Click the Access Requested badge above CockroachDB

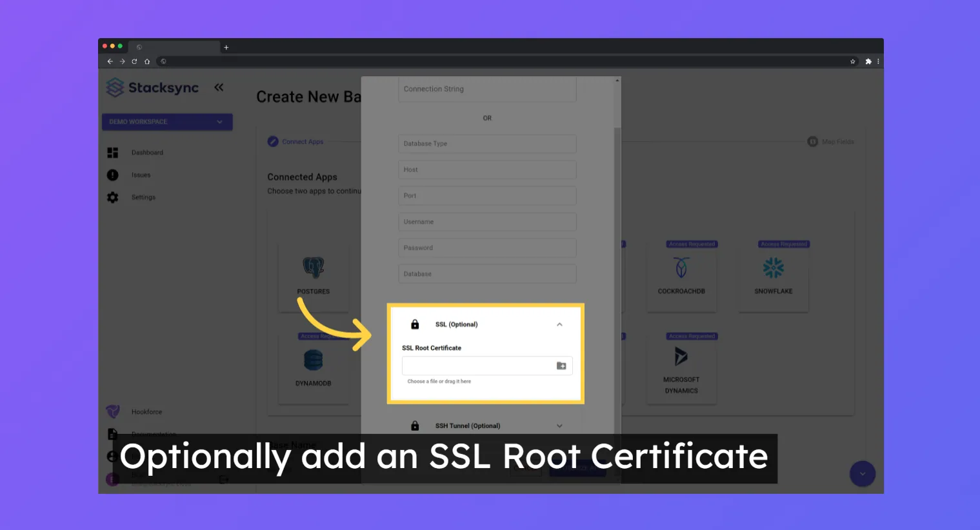(x=692, y=244)
